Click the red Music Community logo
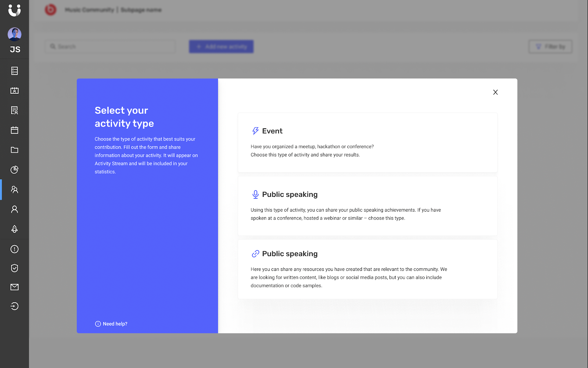The height and width of the screenshot is (368, 588). pyautogui.click(x=51, y=10)
